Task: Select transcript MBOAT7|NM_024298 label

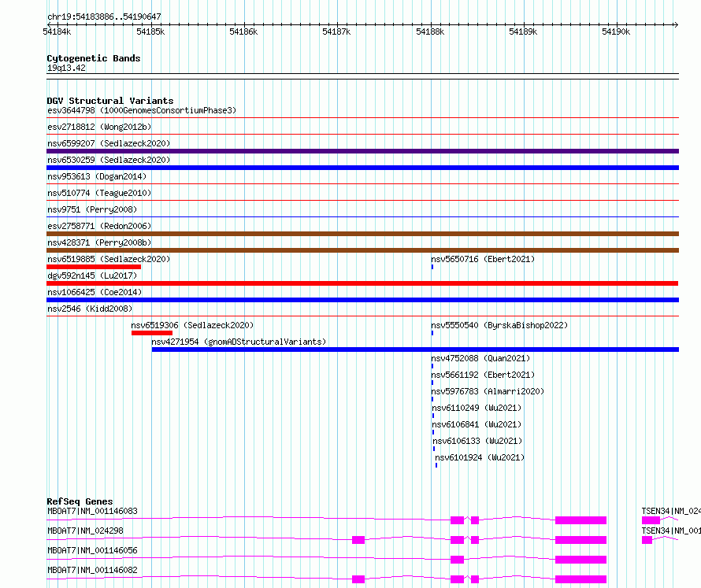Action: [x=85, y=531]
